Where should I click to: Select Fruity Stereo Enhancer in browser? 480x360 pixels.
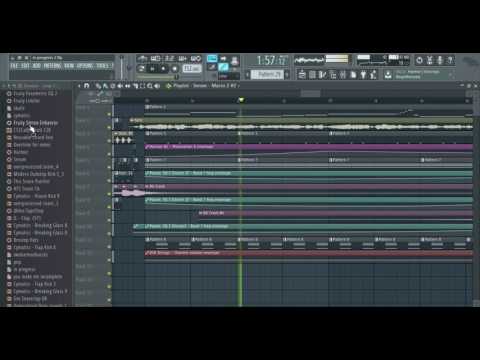(36, 123)
